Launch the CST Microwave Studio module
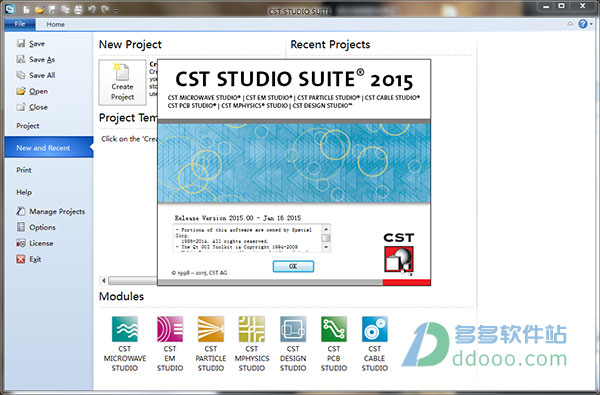 click(125, 344)
